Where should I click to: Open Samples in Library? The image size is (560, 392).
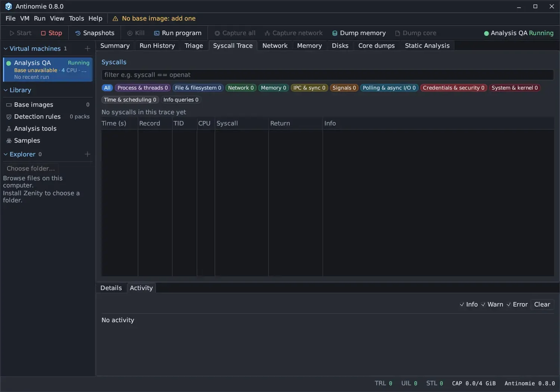tap(48, 140)
